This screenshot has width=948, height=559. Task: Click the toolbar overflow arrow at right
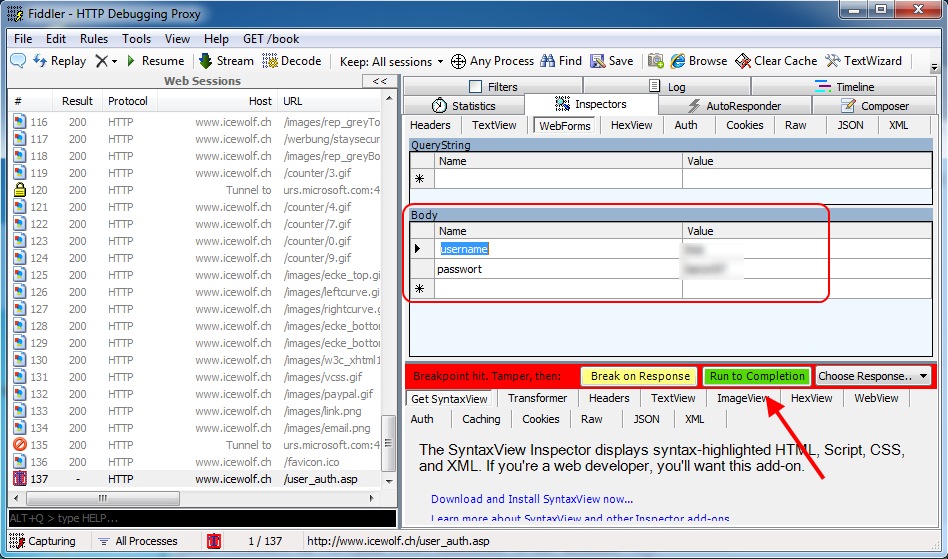point(934,67)
